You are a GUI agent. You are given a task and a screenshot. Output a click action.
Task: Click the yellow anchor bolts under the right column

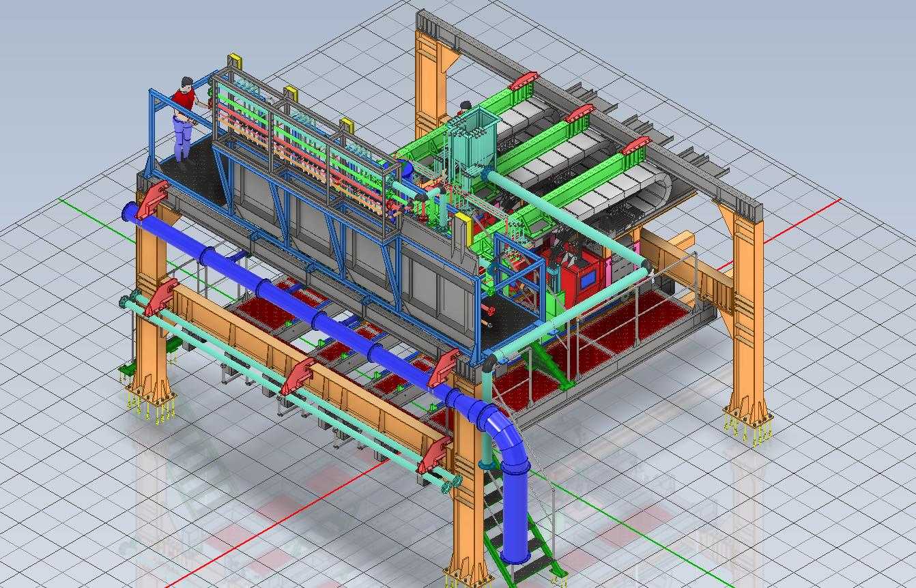tap(748, 429)
